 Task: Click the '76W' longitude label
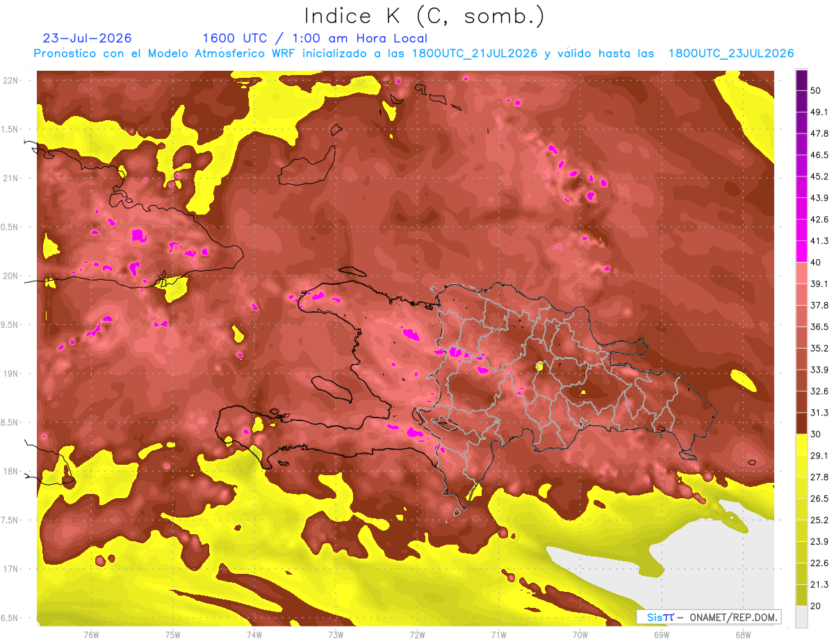click(x=91, y=635)
